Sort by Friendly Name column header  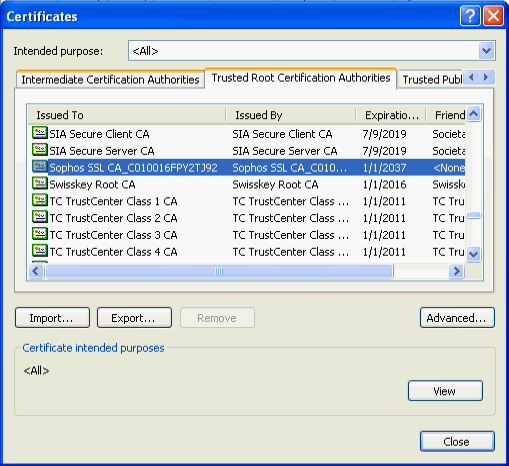tap(446, 115)
